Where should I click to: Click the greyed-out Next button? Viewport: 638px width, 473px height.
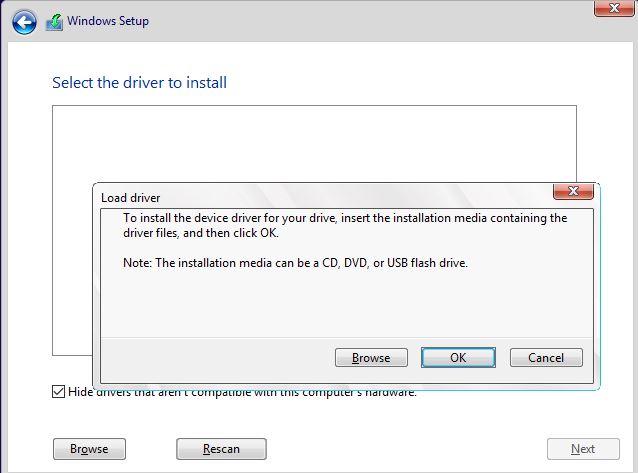[x=583, y=449]
